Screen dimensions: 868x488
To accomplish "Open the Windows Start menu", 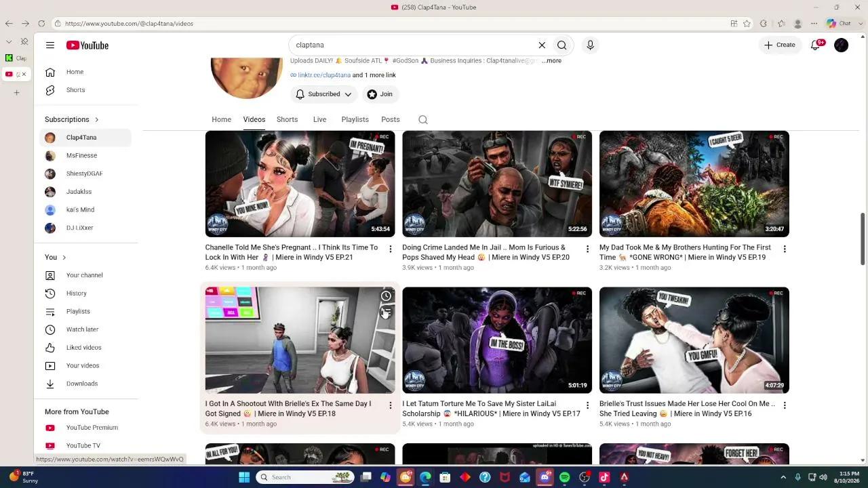I will 244,477.
